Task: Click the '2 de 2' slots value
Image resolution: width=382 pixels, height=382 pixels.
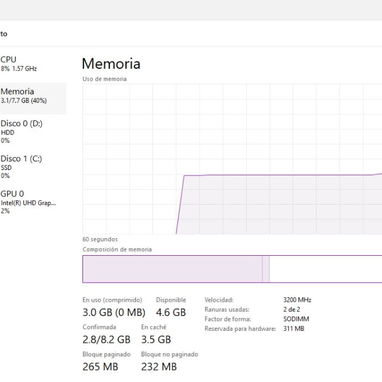Action: (x=291, y=309)
